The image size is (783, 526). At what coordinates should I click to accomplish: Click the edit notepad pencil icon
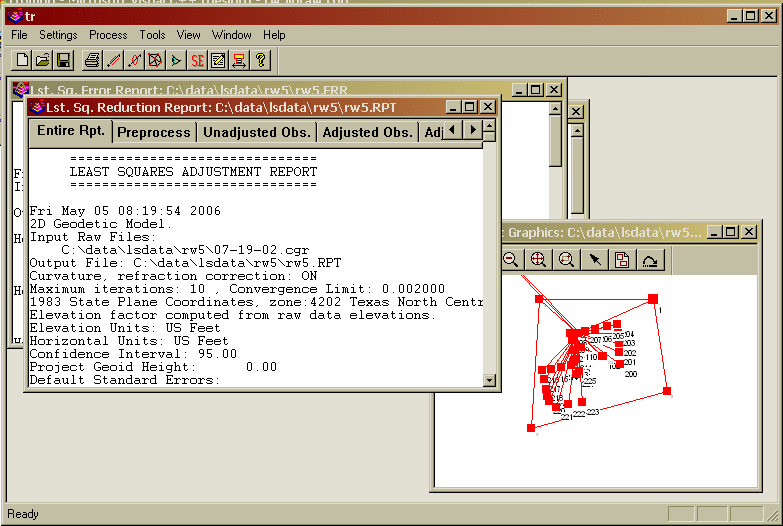(x=218, y=60)
